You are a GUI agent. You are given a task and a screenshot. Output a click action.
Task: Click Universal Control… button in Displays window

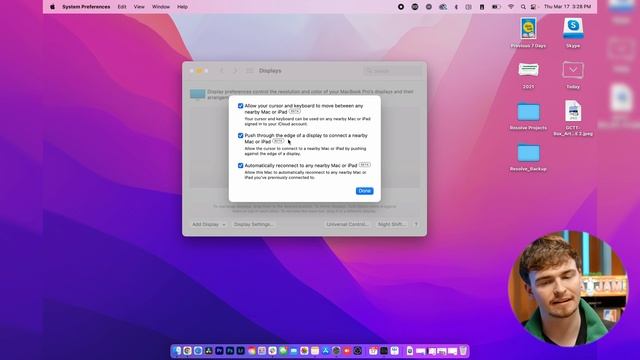(x=347, y=224)
